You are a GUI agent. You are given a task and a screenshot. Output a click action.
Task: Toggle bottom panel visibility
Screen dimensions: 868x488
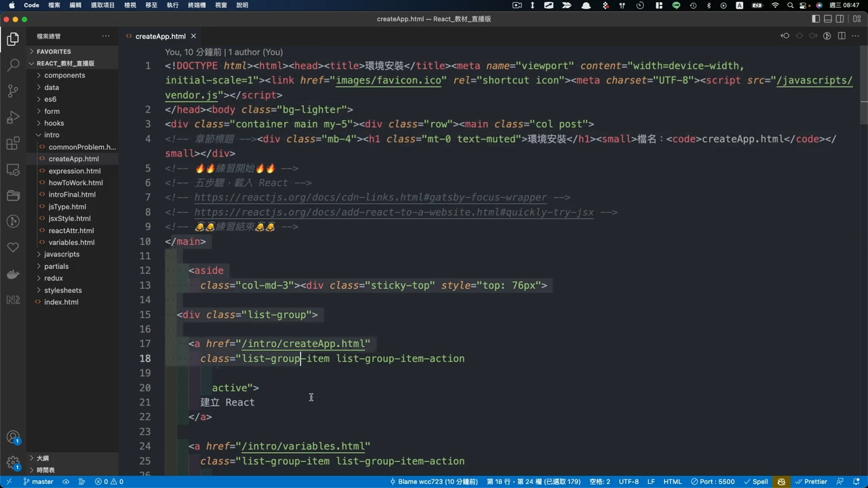pyautogui.click(x=828, y=19)
